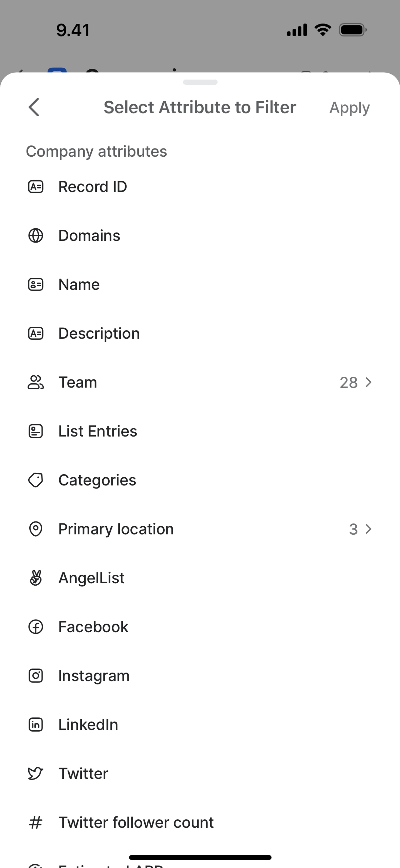Viewport: 400px width, 868px height.
Task: Tap the AngelList peace-hand icon
Action: click(x=36, y=578)
